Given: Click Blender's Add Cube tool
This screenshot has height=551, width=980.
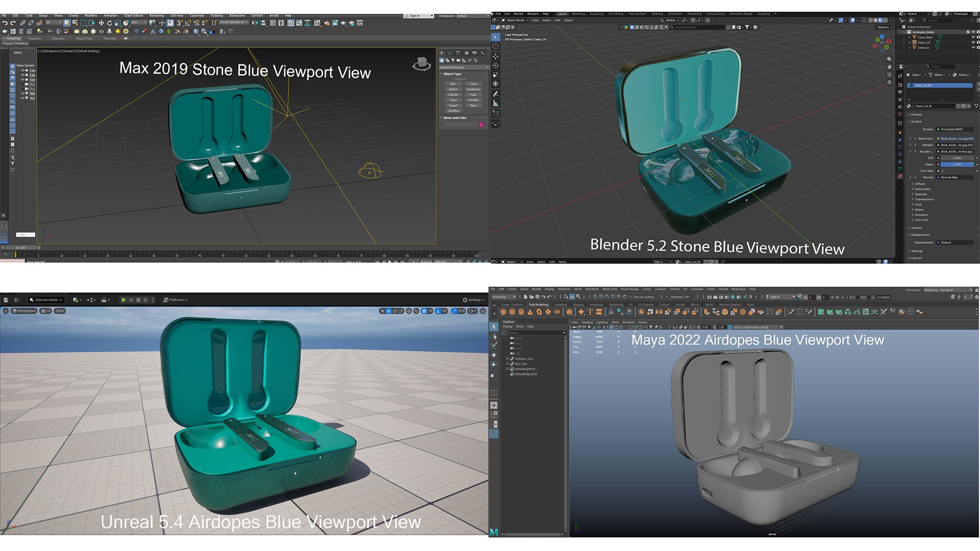Looking at the screenshot, I should click(495, 114).
